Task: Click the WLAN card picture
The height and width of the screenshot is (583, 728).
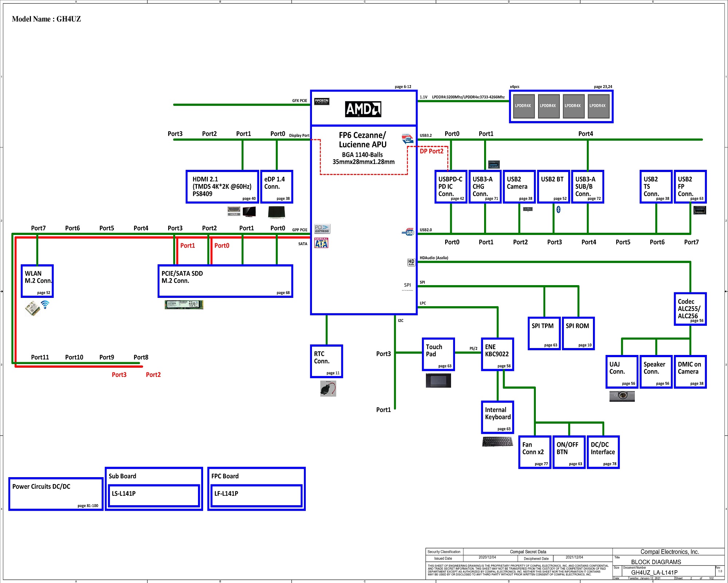Action: pos(32,308)
